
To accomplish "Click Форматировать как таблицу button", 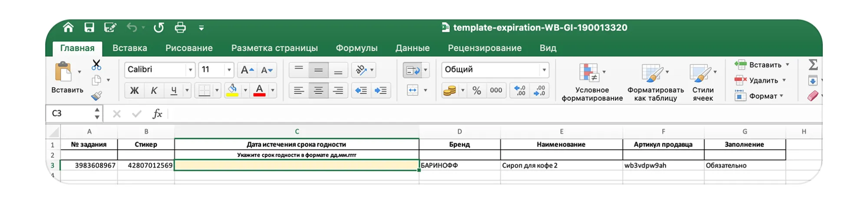I will click(655, 82).
